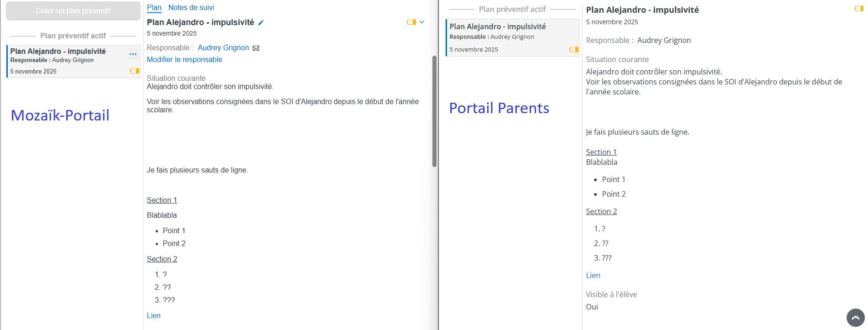
Task: Open the three-dots menu on the Mozaïk plan card
Action: (x=133, y=54)
